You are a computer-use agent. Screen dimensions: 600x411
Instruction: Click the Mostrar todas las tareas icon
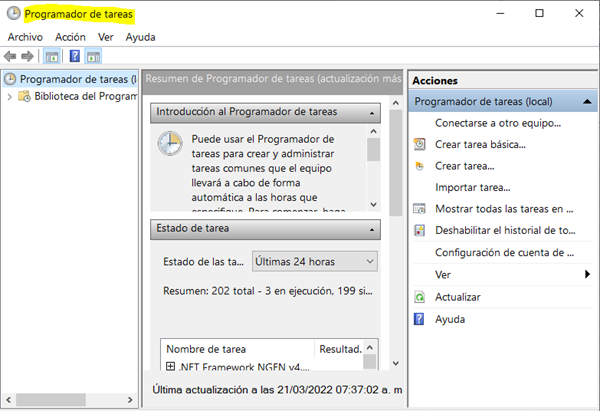coord(419,209)
